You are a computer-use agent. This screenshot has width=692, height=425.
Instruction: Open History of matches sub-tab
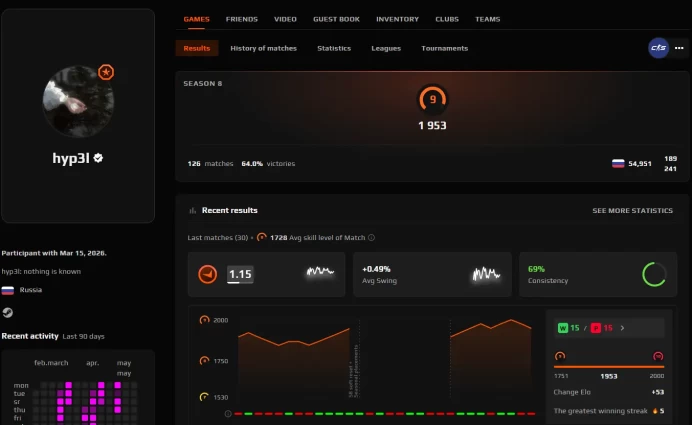point(263,48)
